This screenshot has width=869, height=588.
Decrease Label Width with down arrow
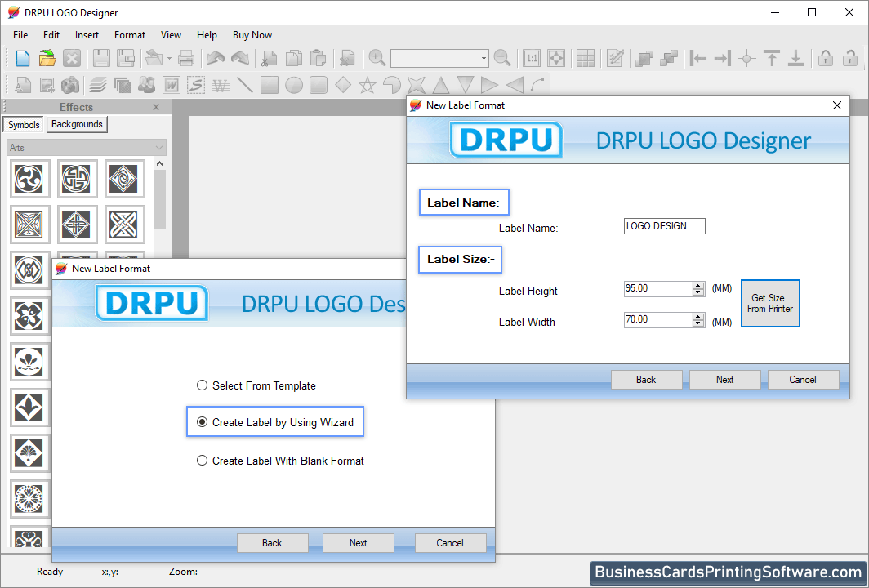click(x=698, y=323)
